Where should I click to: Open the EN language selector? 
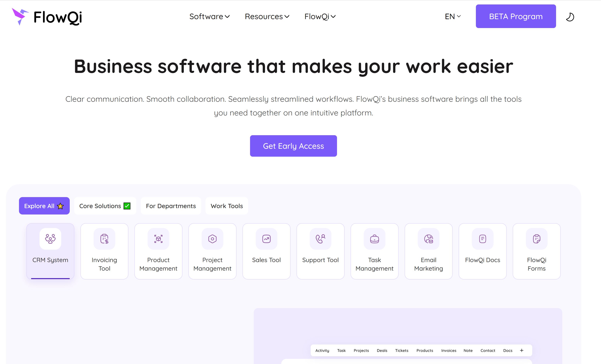point(453,17)
